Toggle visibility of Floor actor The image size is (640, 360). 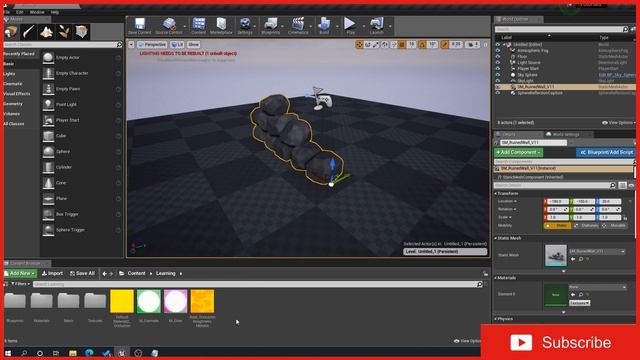498,57
